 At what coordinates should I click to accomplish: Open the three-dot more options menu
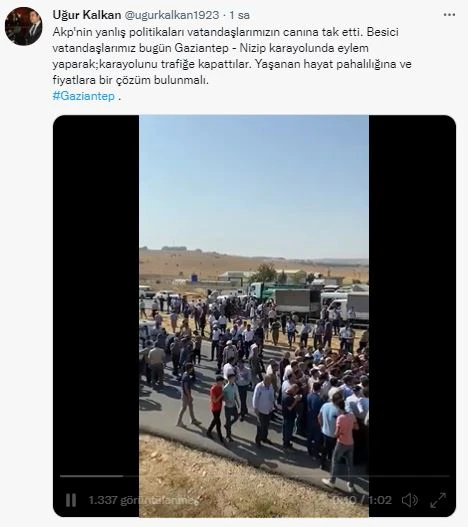[x=449, y=15]
